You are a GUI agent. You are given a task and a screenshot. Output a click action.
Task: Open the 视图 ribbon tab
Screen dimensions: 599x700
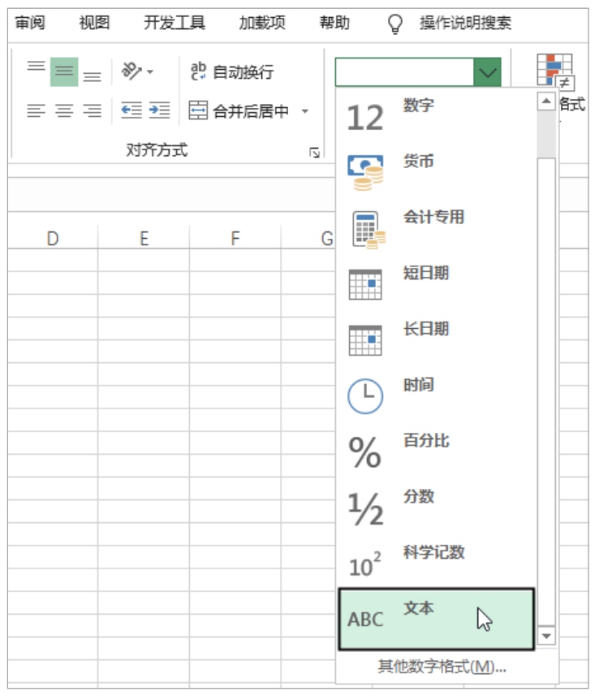coord(94,23)
